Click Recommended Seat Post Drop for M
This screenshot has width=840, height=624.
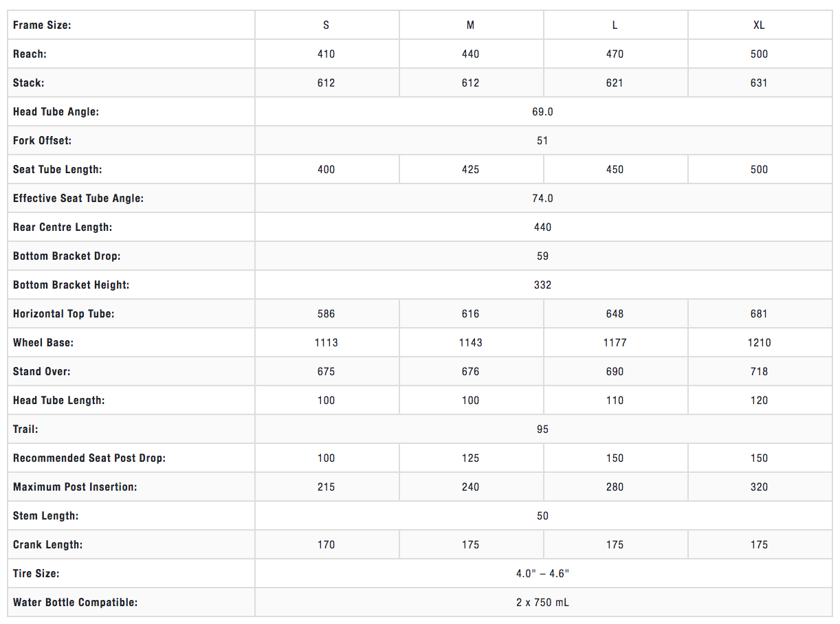tap(470, 458)
